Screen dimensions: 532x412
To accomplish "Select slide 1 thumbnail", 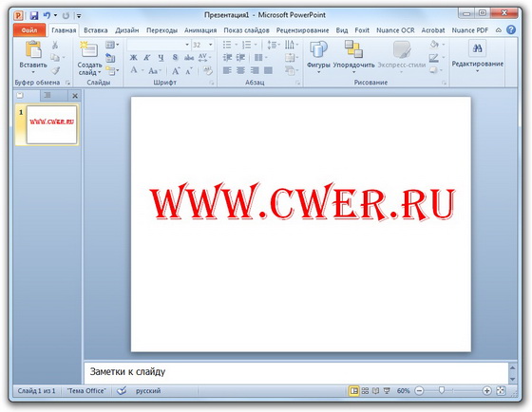I will pos(51,124).
